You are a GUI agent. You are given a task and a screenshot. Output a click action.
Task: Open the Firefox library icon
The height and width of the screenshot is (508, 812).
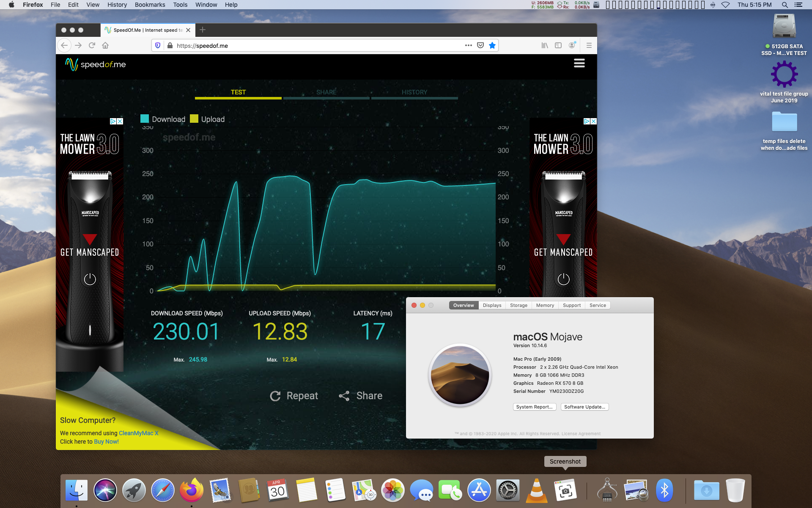545,45
